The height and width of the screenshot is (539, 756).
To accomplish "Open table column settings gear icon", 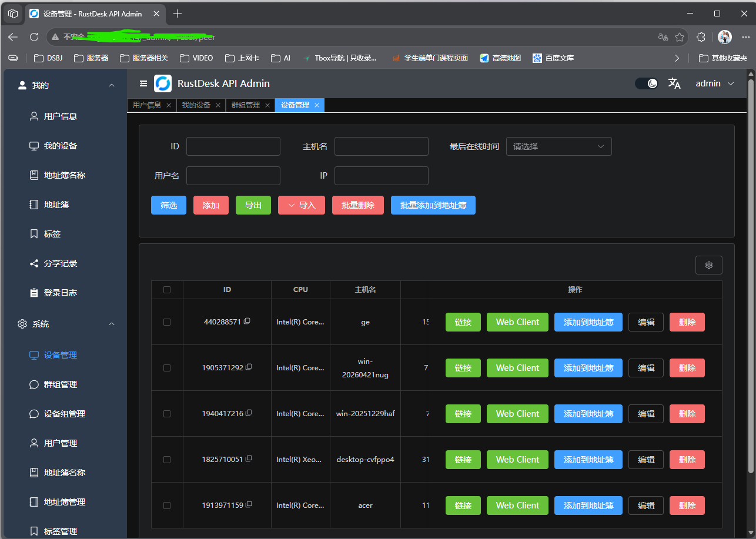I will click(x=708, y=265).
